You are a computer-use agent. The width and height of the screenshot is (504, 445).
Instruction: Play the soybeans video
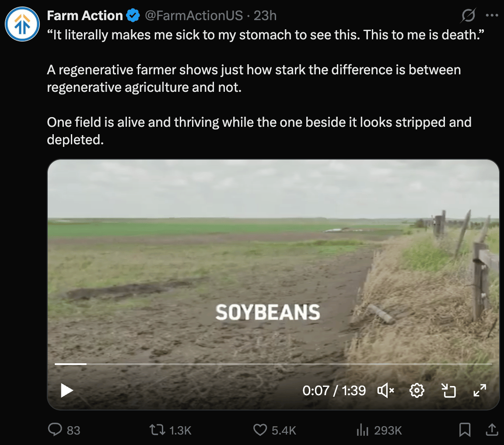click(67, 390)
